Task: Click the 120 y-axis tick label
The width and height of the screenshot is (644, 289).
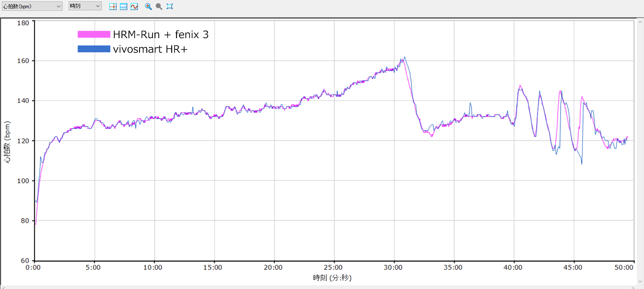Action: (23, 141)
